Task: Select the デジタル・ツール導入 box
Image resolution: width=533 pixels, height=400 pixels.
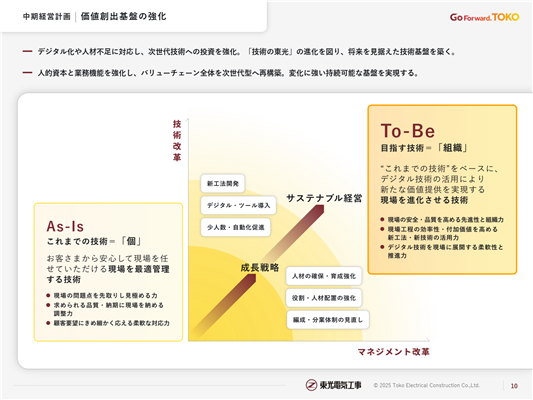Action: pyautogui.click(x=238, y=205)
